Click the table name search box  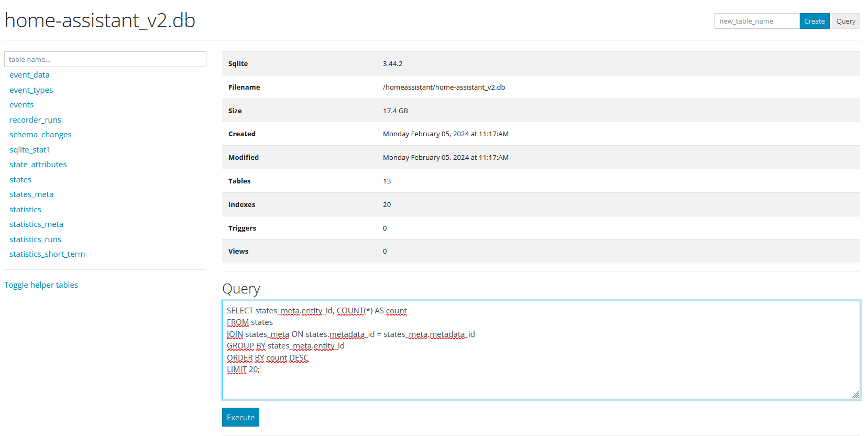pos(105,59)
